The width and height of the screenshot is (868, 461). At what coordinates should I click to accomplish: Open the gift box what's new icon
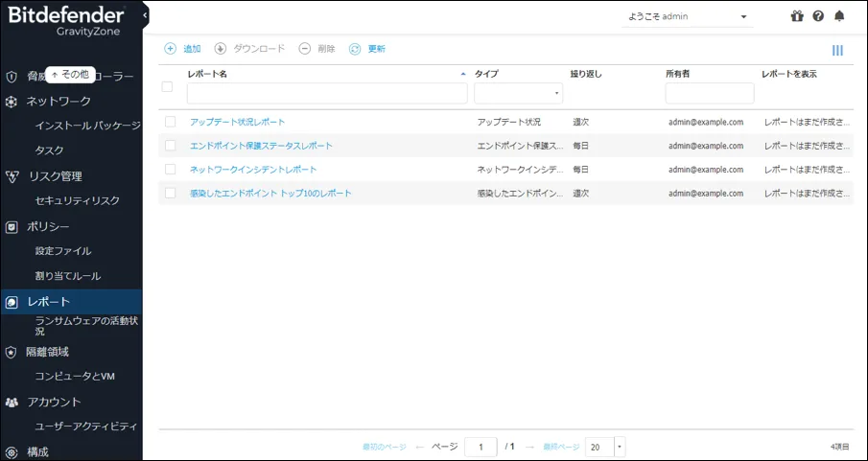(x=797, y=16)
